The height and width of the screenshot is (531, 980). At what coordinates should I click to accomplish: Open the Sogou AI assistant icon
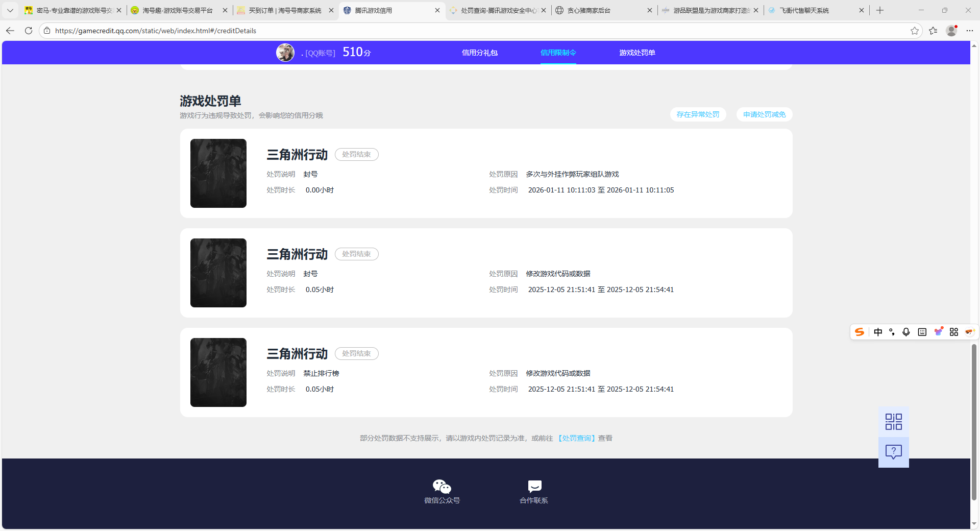[970, 332]
